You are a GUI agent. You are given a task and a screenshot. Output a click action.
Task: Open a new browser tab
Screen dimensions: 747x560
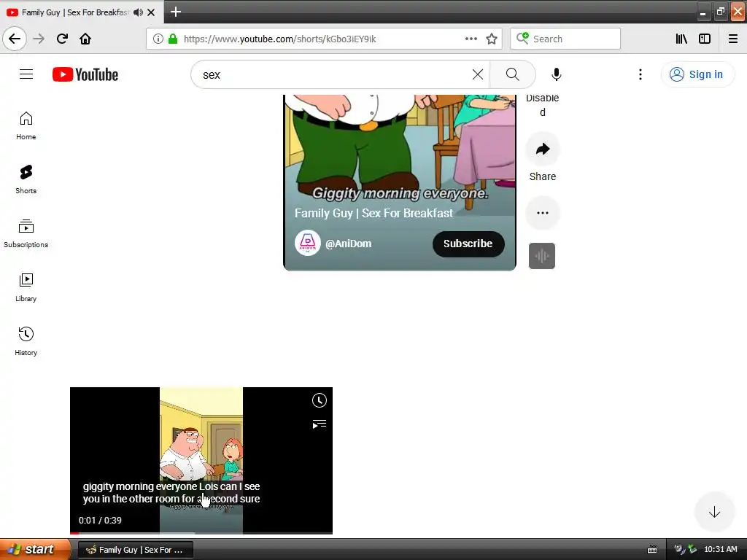176,12
